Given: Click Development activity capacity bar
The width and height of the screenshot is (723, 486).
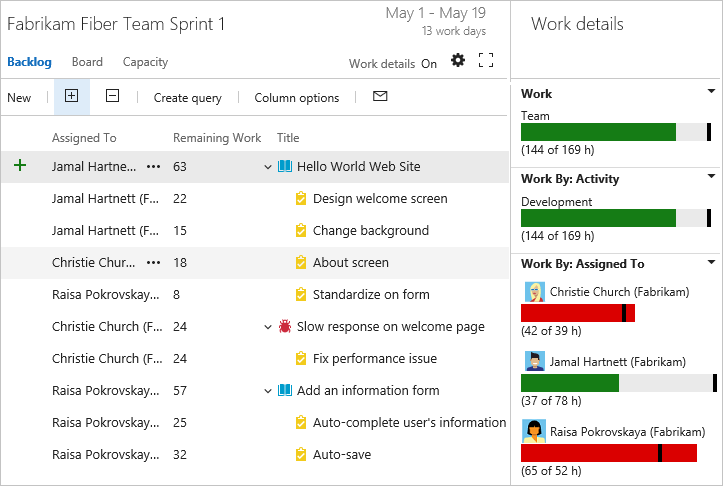Looking at the screenshot, I should pyautogui.click(x=616, y=218).
